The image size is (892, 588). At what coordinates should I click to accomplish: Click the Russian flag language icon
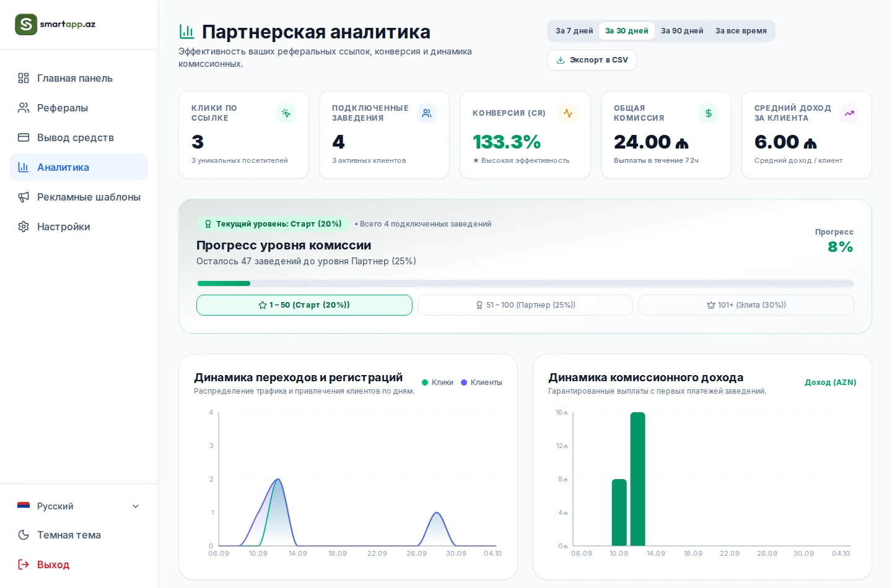click(24, 506)
